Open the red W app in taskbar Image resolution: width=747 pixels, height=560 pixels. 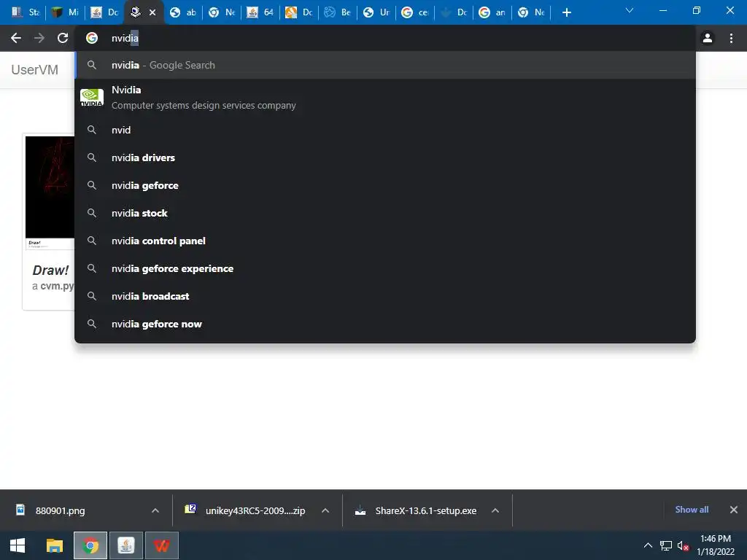162,545
